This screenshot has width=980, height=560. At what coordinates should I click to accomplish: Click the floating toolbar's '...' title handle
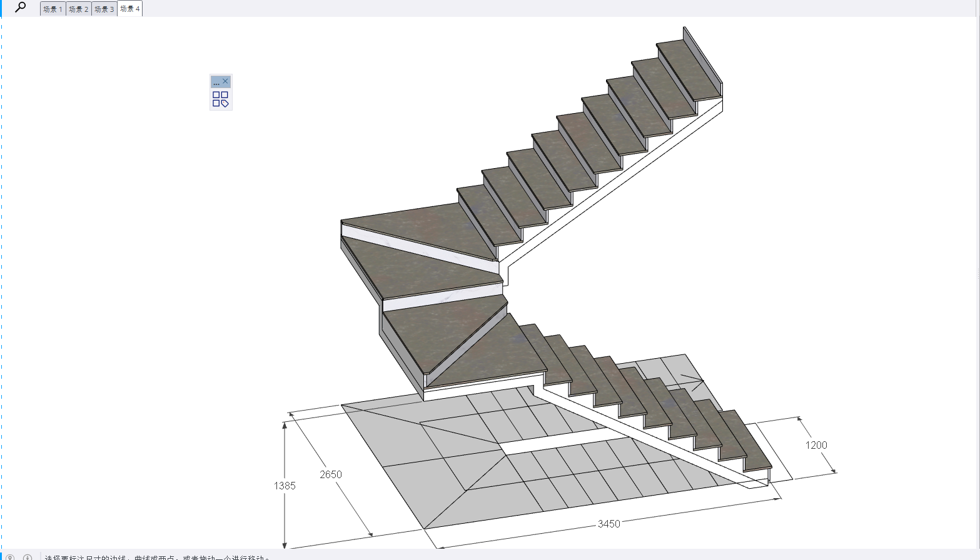[x=216, y=82]
